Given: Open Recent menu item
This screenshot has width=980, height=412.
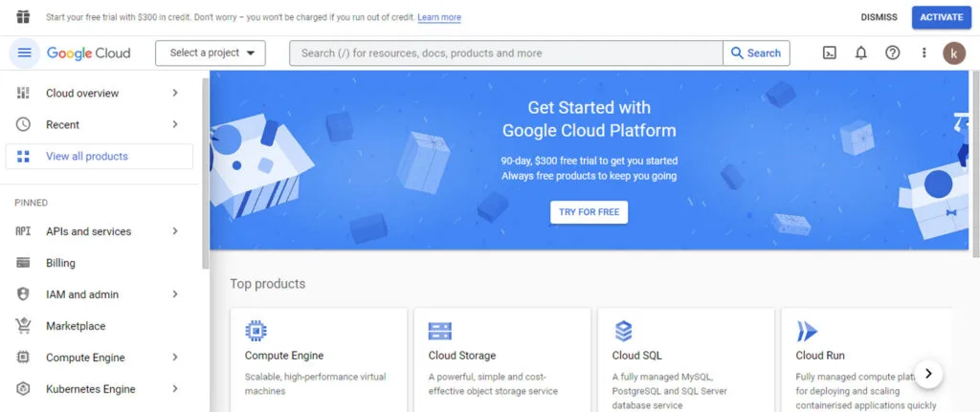Looking at the screenshot, I should click(100, 124).
